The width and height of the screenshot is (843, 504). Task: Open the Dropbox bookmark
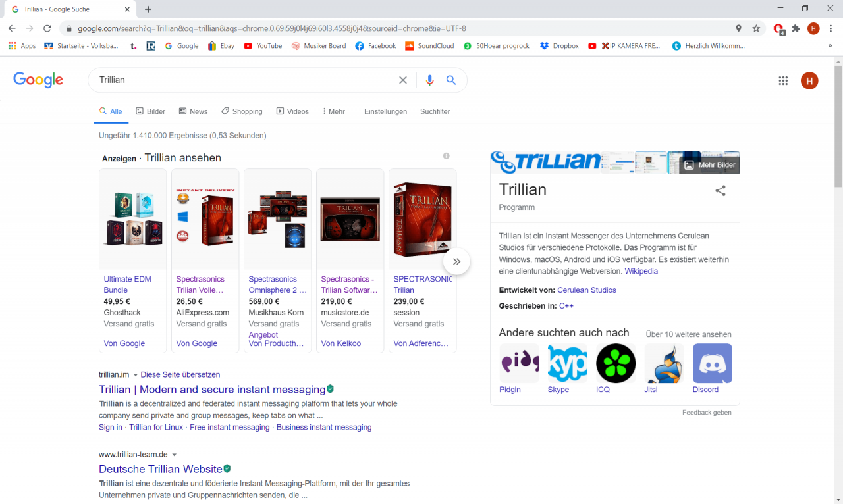click(x=559, y=46)
